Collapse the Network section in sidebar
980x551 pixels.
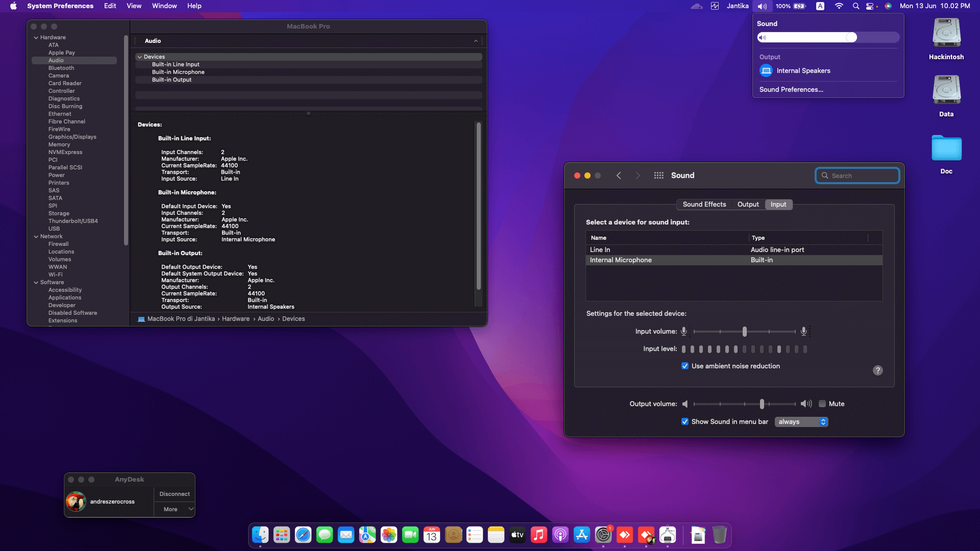pos(36,237)
